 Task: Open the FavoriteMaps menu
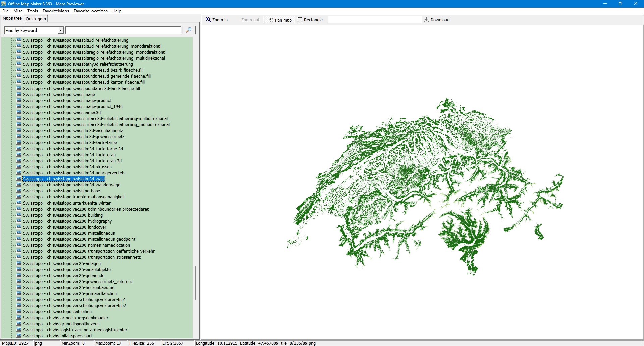point(56,11)
